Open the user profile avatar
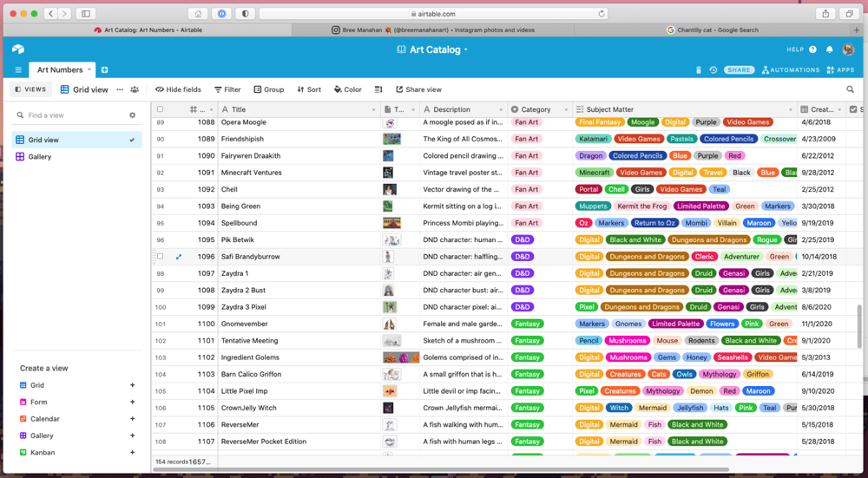868x478 pixels. tap(848, 49)
